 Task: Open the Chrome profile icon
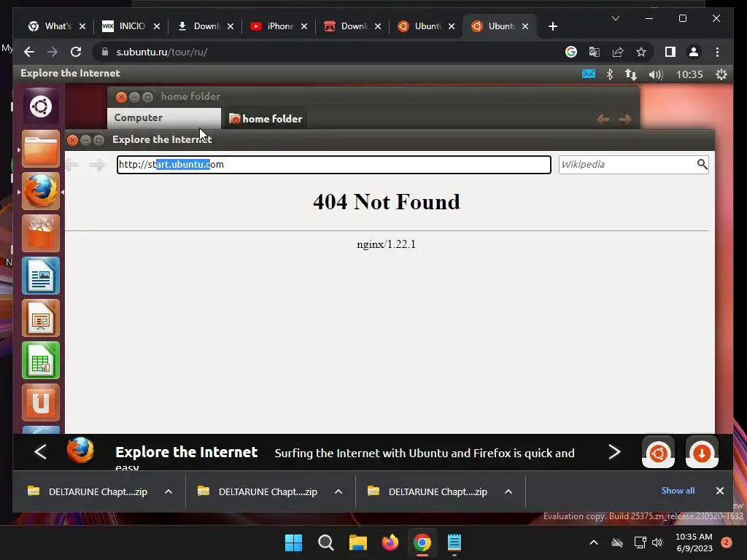pyautogui.click(x=694, y=52)
